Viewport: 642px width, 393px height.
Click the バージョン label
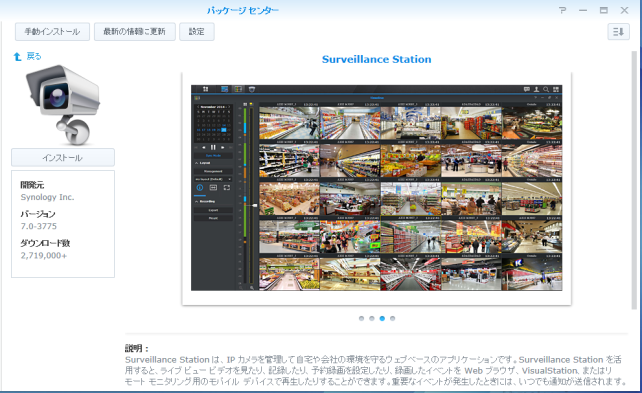pyautogui.click(x=38, y=214)
